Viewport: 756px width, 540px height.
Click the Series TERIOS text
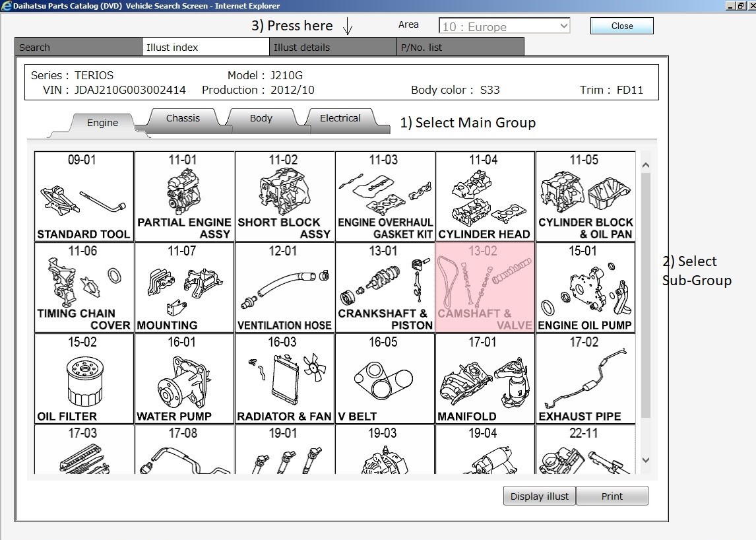[94, 75]
